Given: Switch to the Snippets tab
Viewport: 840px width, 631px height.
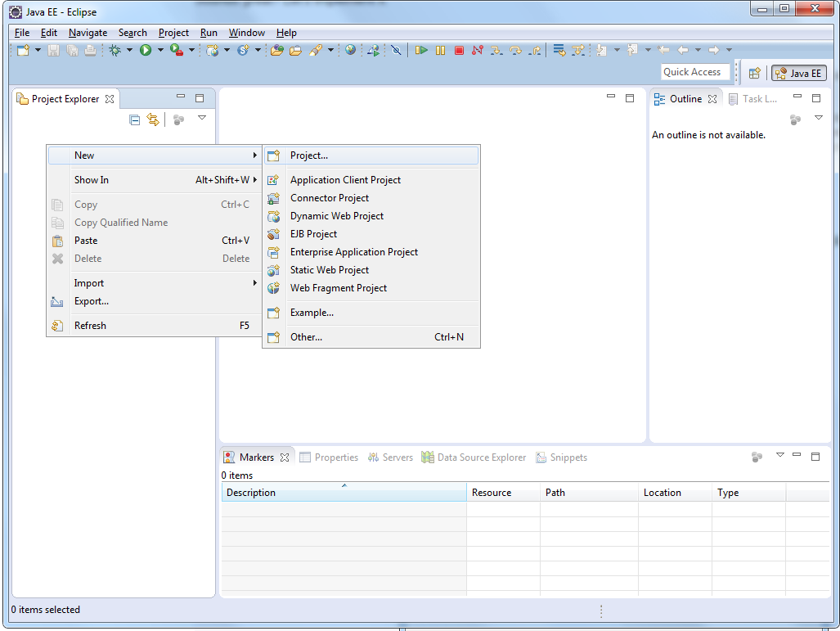Looking at the screenshot, I should coord(561,457).
